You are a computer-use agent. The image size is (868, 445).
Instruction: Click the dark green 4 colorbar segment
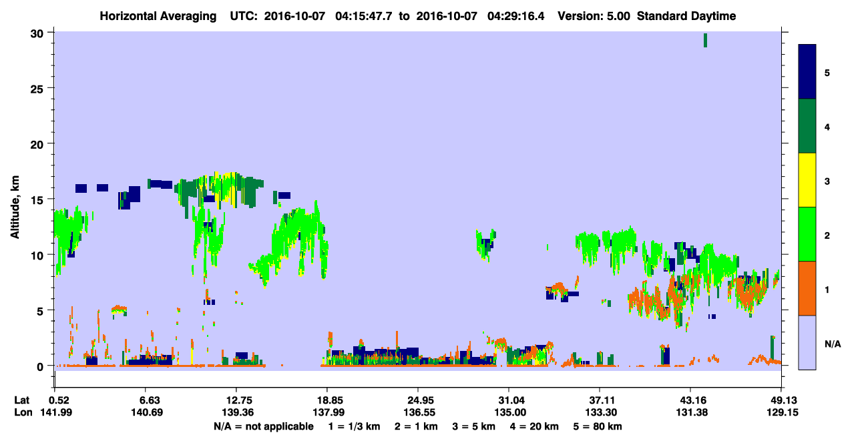pos(807,126)
